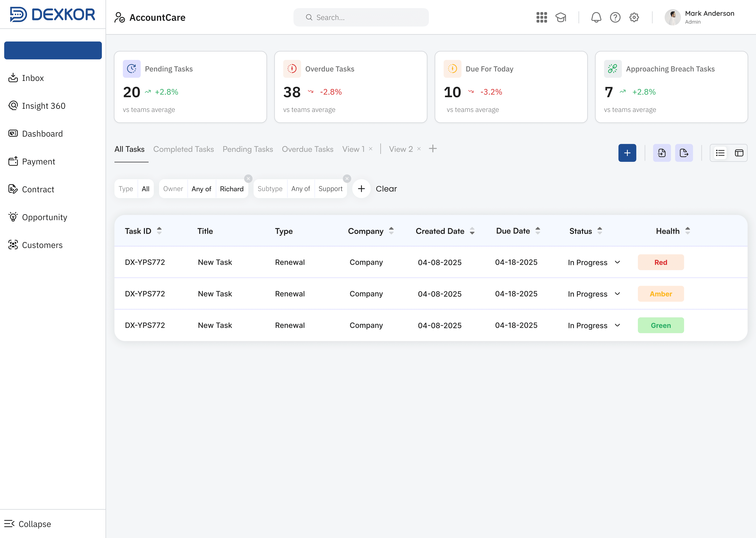The image size is (756, 538).
Task: Open Opportunity from sidebar
Action: pos(38,217)
